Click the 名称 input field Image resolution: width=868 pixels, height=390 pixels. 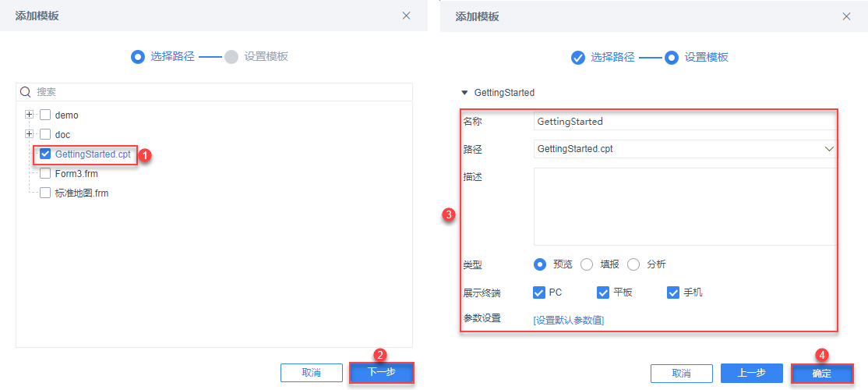[686, 122]
